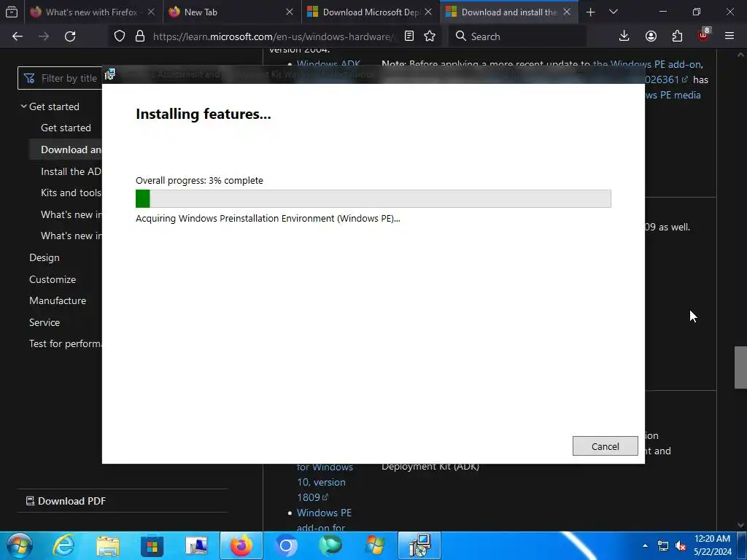The height and width of the screenshot is (560, 747).
Task: Open the Windows PE add-on link at bottom
Action: (324, 520)
